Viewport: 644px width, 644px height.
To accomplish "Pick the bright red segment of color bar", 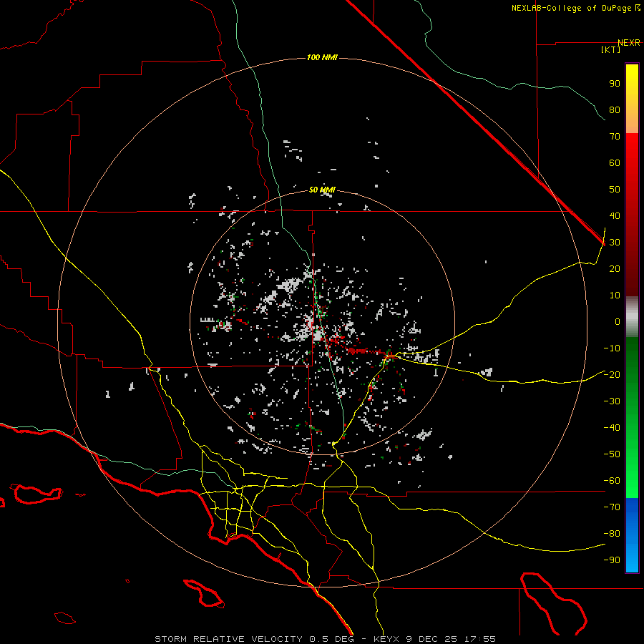I will click(x=632, y=215).
